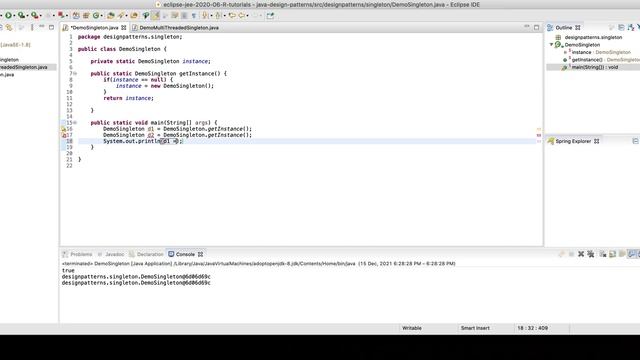
Task: Toggle Hide Fields icon in Outline toolbar
Action: (638, 27)
